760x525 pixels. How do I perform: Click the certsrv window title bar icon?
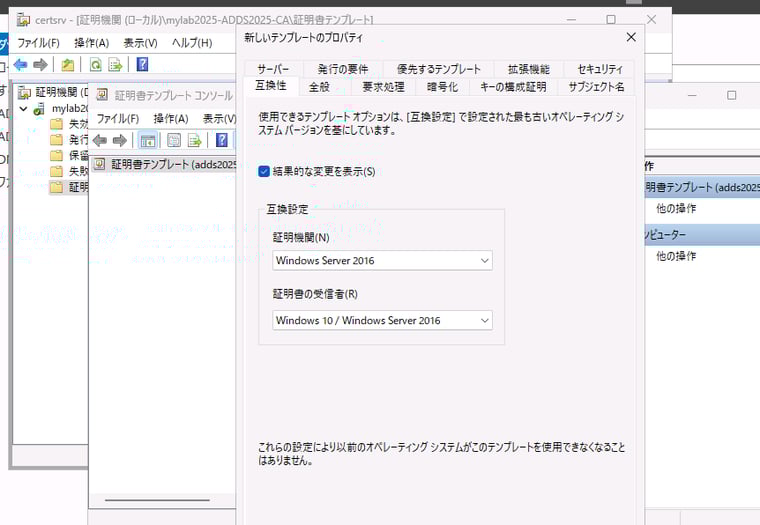(23, 20)
